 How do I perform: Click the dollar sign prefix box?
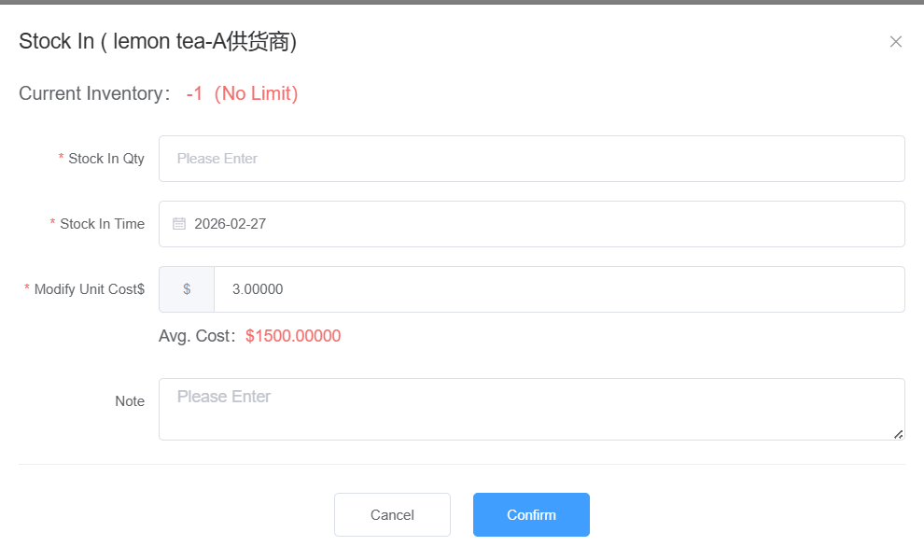point(187,289)
